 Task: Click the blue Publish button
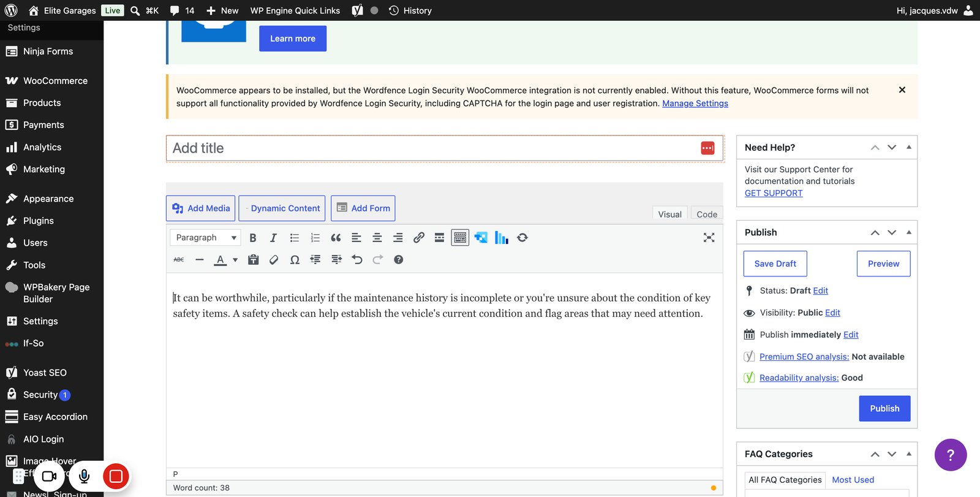tap(884, 408)
